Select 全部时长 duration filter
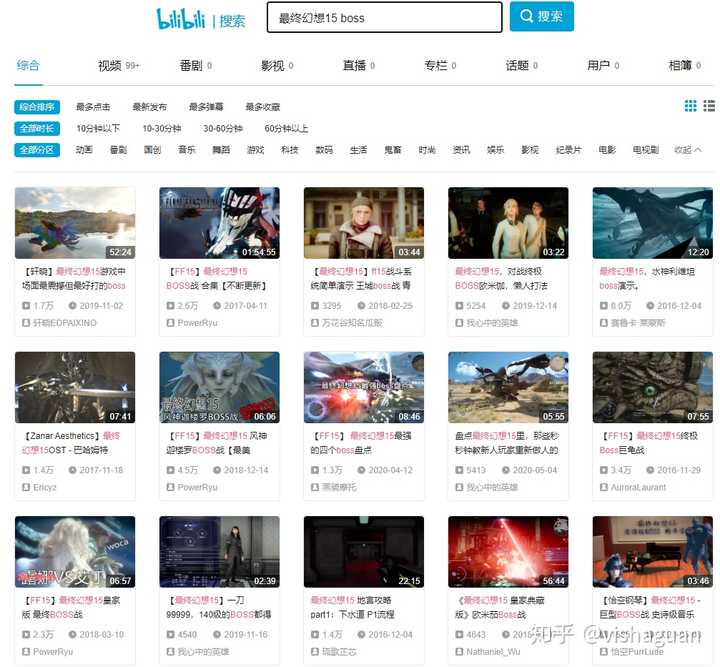Screen dimensions: 720x667 click(37, 129)
